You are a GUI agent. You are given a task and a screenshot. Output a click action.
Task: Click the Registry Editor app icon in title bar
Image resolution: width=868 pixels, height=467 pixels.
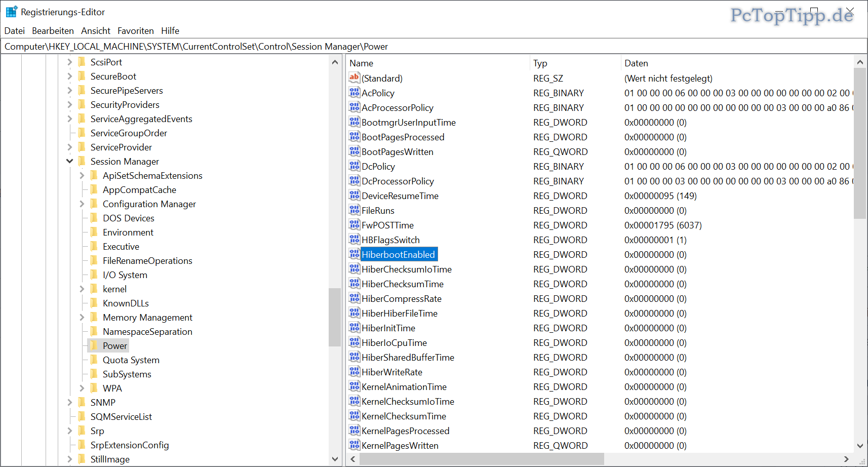(11, 12)
